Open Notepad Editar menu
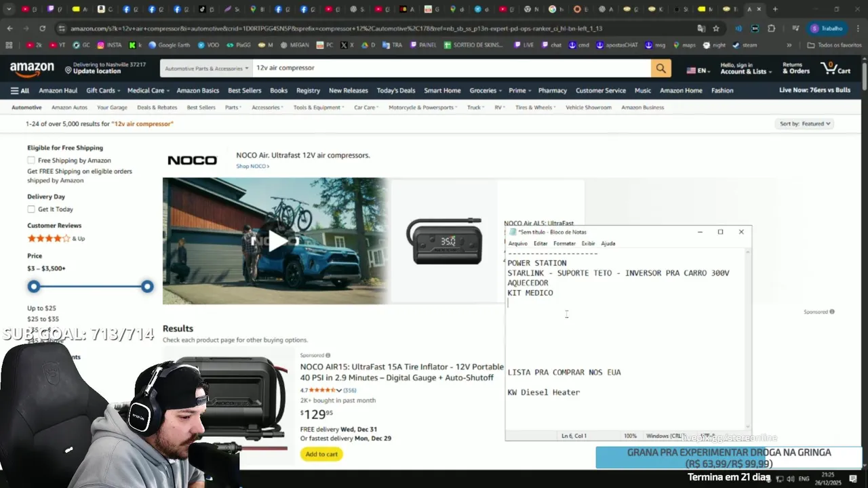 pos(540,243)
